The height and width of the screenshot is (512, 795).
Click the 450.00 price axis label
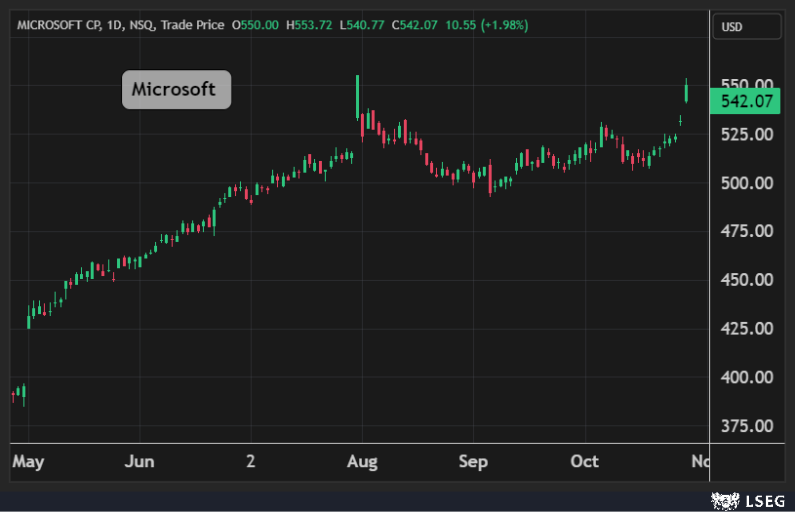point(748,280)
